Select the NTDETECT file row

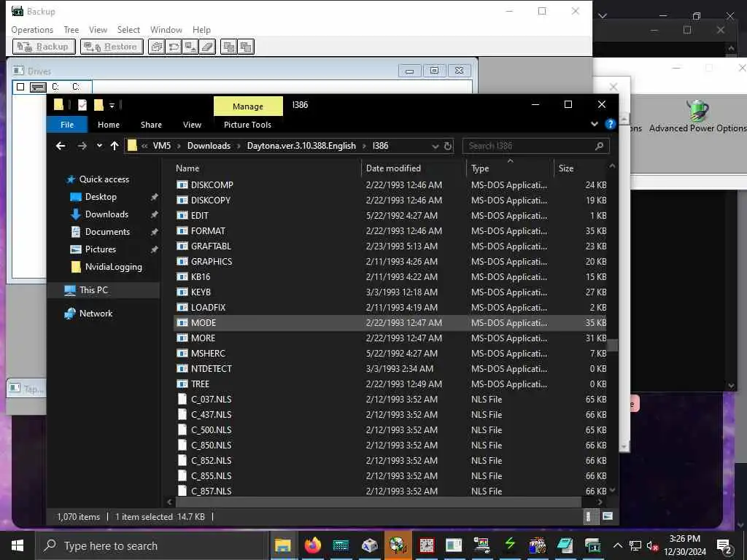point(390,368)
